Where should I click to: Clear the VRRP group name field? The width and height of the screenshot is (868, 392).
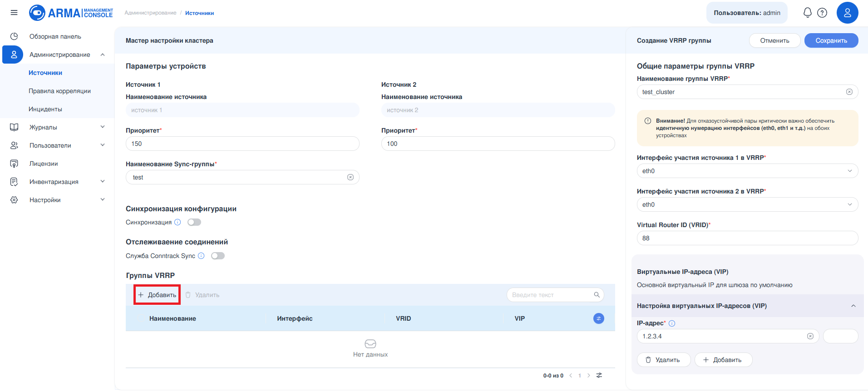point(849,92)
